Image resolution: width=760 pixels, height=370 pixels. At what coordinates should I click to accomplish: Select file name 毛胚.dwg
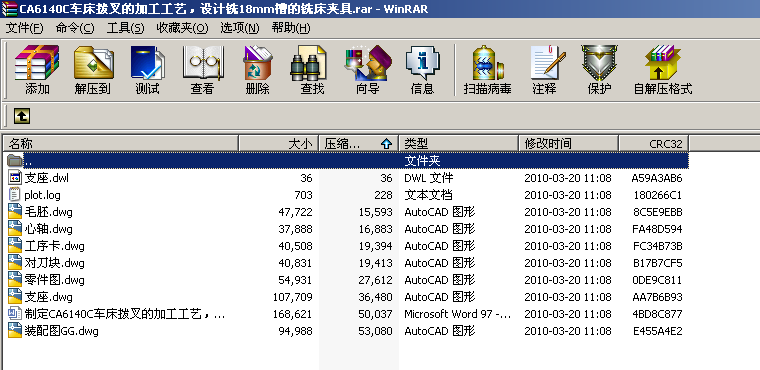point(48,212)
